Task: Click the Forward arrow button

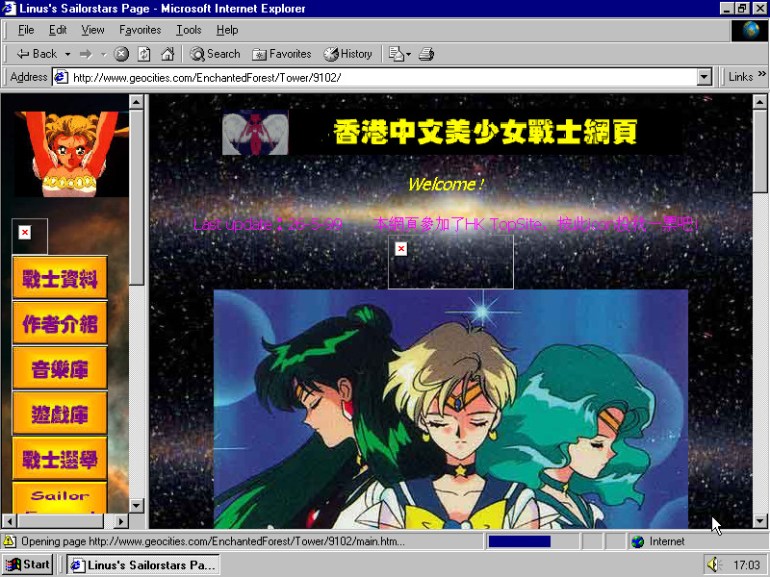Action: pyautogui.click(x=86, y=54)
